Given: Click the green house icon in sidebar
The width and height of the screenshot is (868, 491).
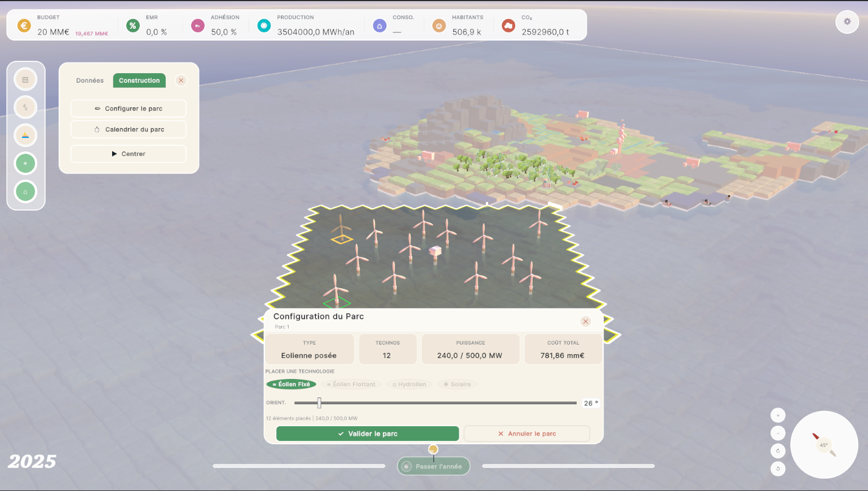Looking at the screenshot, I should (x=25, y=191).
